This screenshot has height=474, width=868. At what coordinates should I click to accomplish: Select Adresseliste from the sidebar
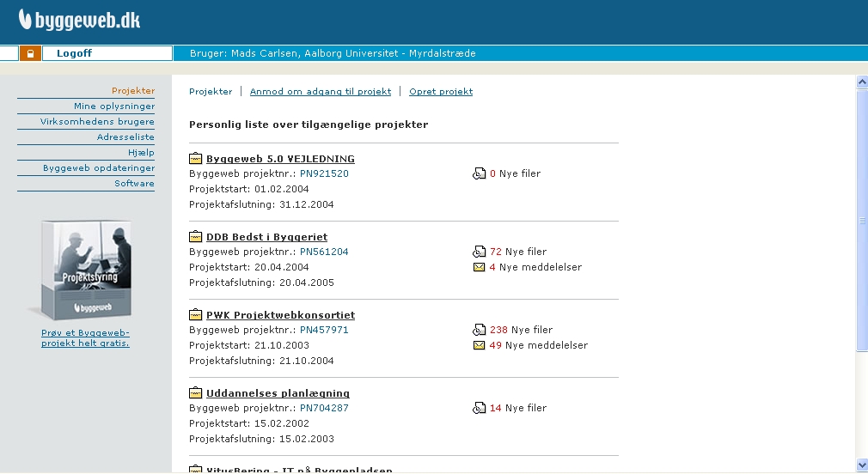point(125,137)
